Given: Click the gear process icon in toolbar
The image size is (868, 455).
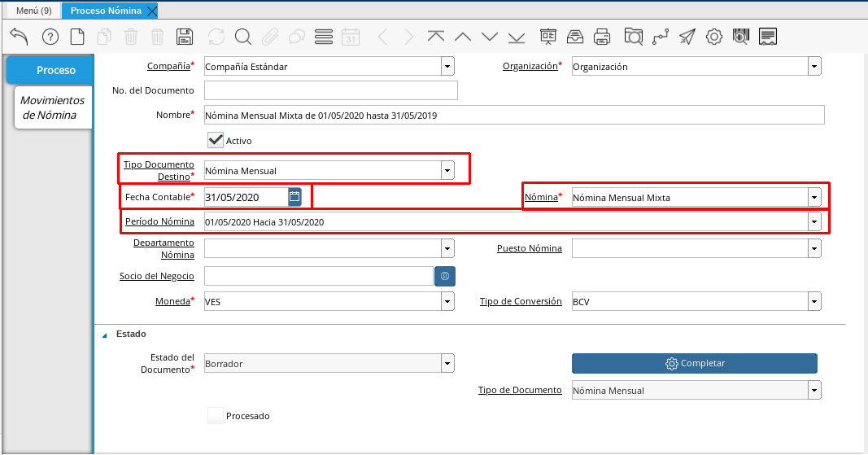Looking at the screenshot, I should tap(714, 37).
